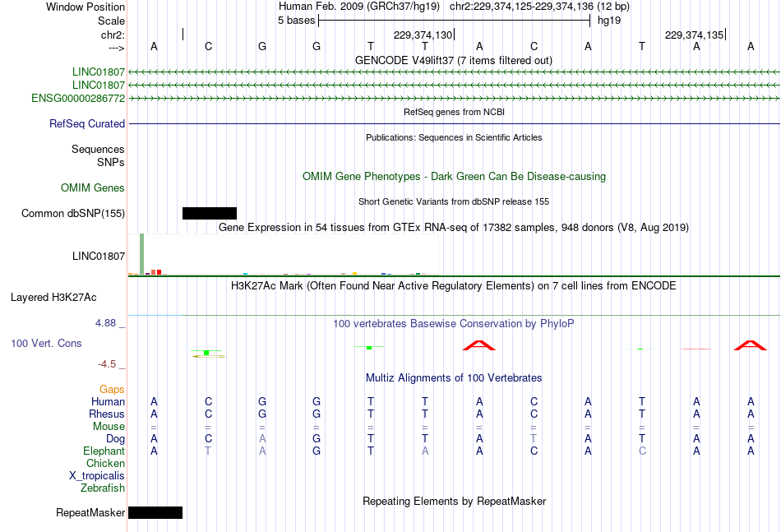Click Repeating Elements by RepeatMasker title

pos(455,501)
